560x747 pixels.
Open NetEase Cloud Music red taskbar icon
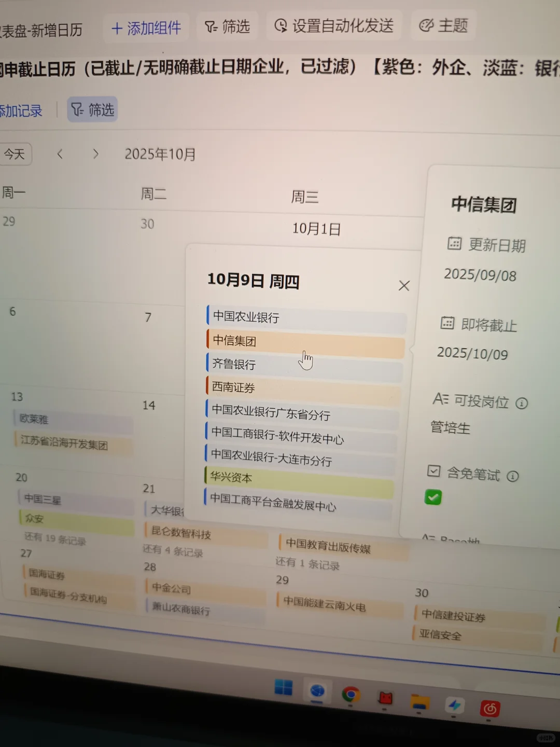(x=490, y=708)
